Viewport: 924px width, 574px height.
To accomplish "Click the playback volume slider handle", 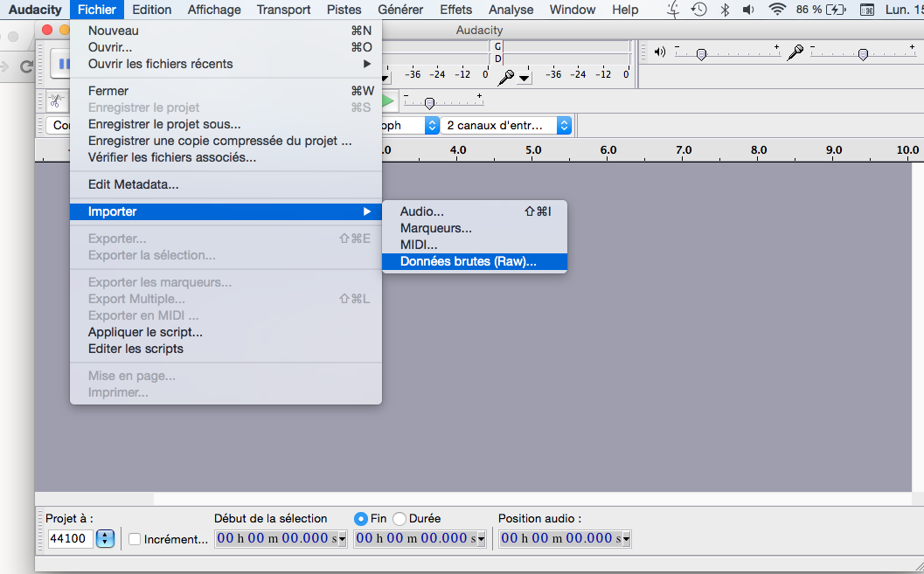I will pos(701,54).
